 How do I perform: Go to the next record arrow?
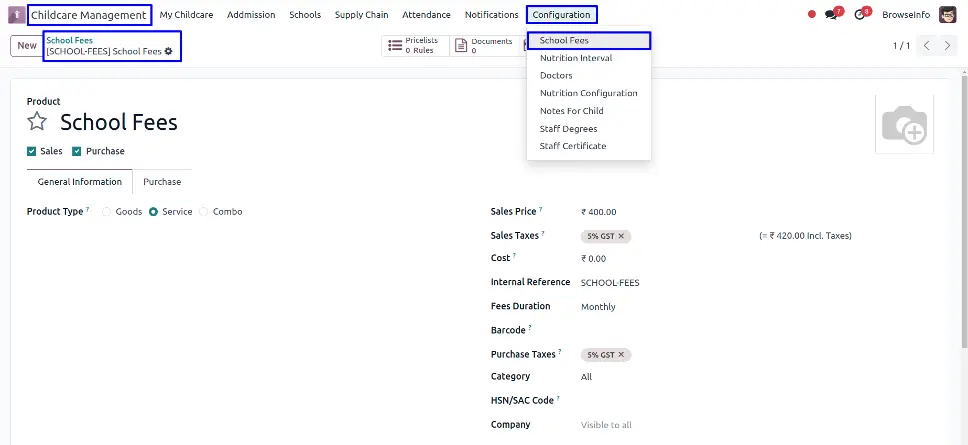pyautogui.click(x=949, y=46)
